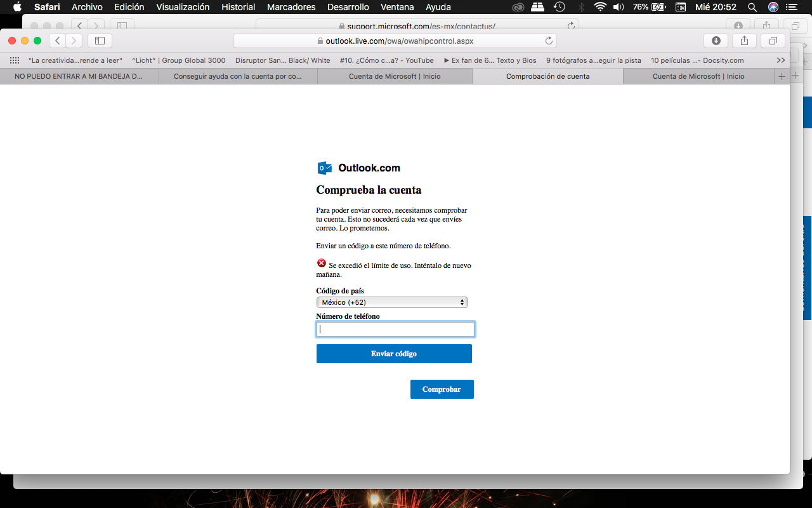The image size is (812, 508).
Task: Add a new tab with plus button
Action: coord(782,76)
